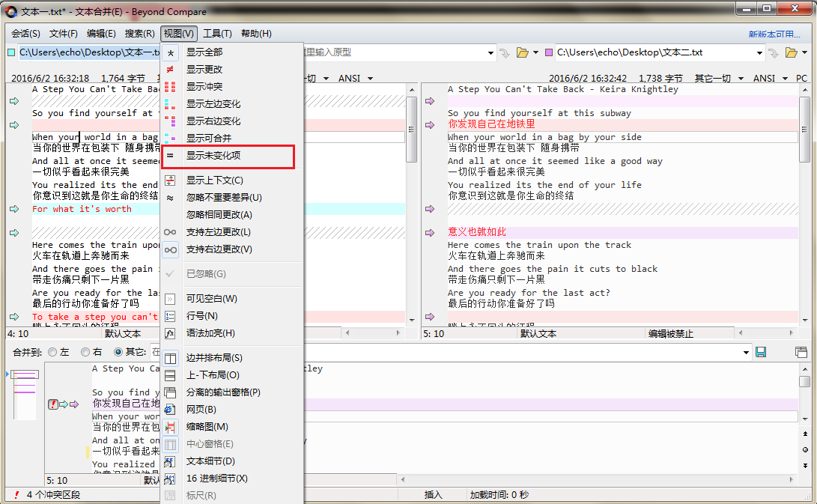Open the 工具(T) menu

pos(218,33)
